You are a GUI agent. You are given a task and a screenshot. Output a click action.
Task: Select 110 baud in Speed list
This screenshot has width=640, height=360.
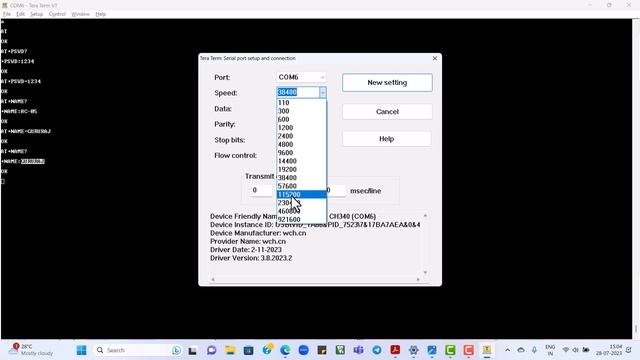[x=301, y=102]
